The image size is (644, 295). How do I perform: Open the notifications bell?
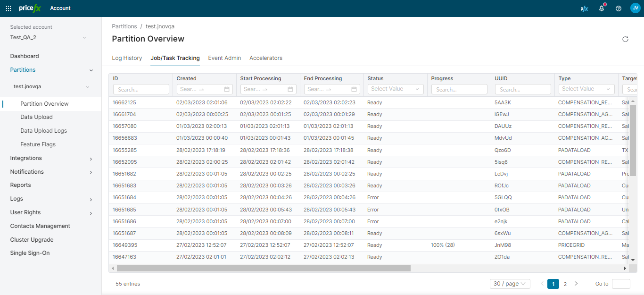pyautogui.click(x=602, y=8)
